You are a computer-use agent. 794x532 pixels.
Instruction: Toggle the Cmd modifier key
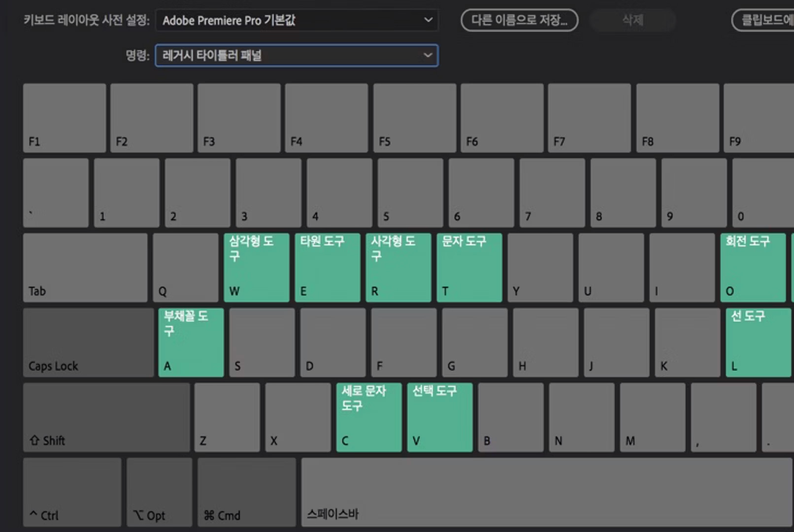click(x=247, y=492)
